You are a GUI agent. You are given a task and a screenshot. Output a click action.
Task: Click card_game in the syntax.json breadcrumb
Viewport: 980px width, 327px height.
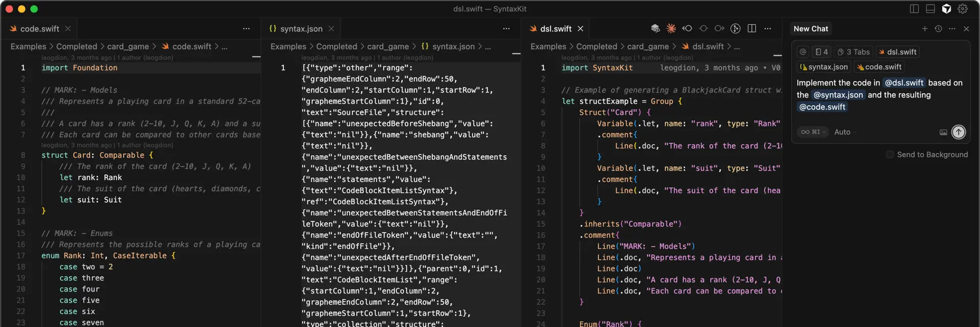click(387, 46)
